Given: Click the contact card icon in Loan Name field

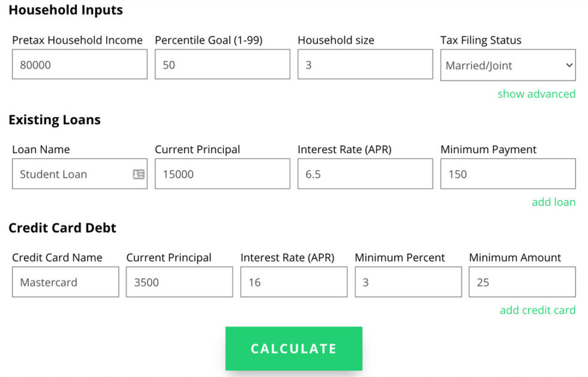Looking at the screenshot, I should pos(139,174).
